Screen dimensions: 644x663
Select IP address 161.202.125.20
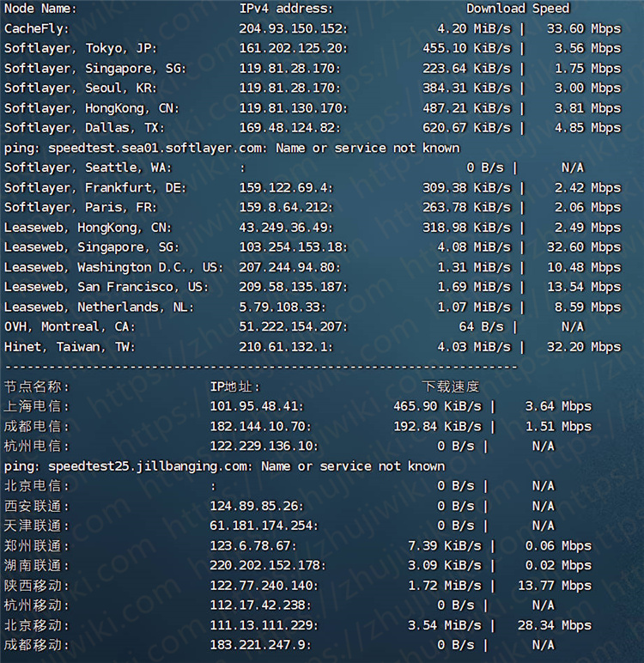[x=293, y=49]
